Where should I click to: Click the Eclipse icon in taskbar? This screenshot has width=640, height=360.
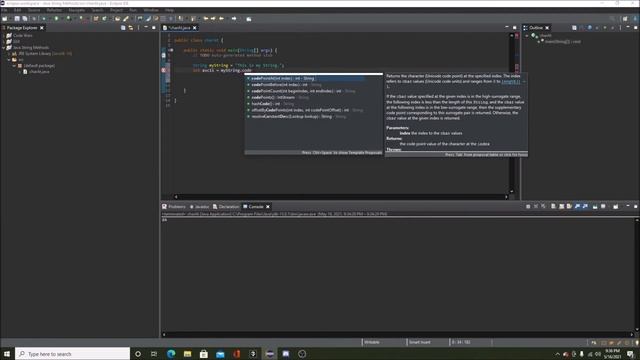click(x=269, y=354)
